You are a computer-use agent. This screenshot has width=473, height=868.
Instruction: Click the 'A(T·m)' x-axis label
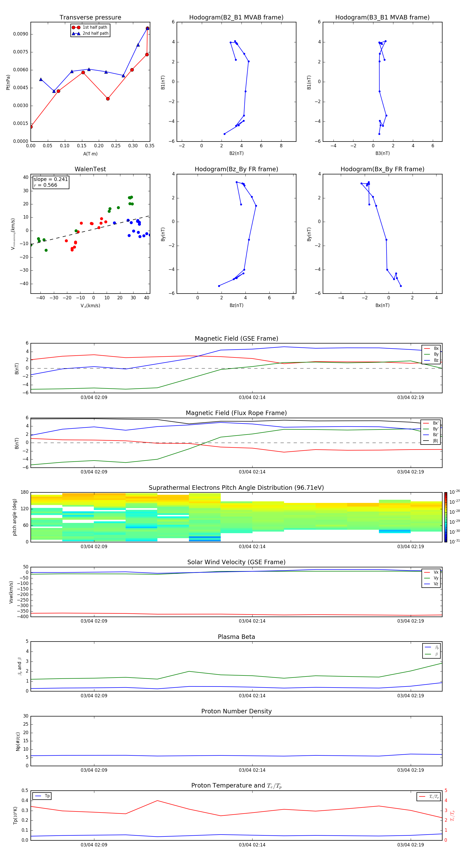click(90, 154)
